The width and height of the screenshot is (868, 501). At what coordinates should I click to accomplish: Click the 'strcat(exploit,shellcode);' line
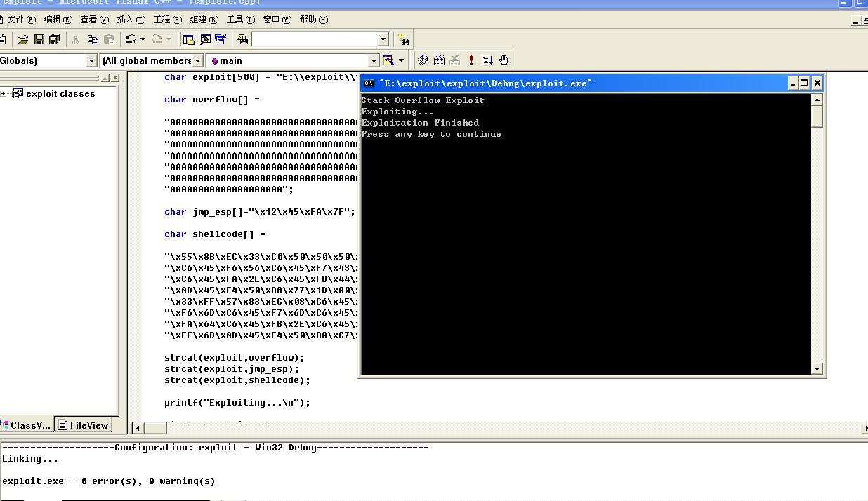tap(237, 380)
